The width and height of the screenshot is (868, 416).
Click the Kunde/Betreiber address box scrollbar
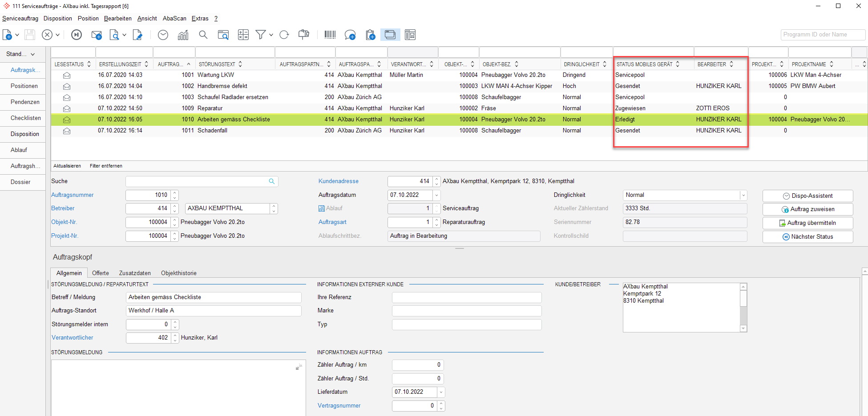point(743,308)
